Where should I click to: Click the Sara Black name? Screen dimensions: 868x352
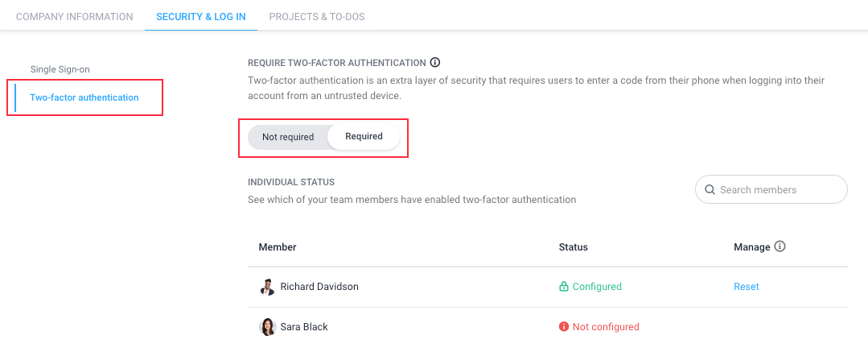(304, 326)
